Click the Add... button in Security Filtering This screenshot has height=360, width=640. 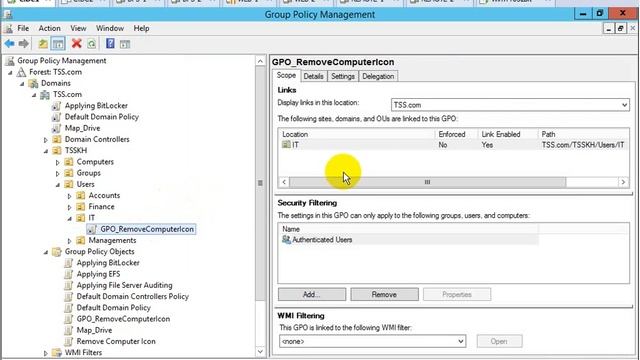tap(312, 294)
